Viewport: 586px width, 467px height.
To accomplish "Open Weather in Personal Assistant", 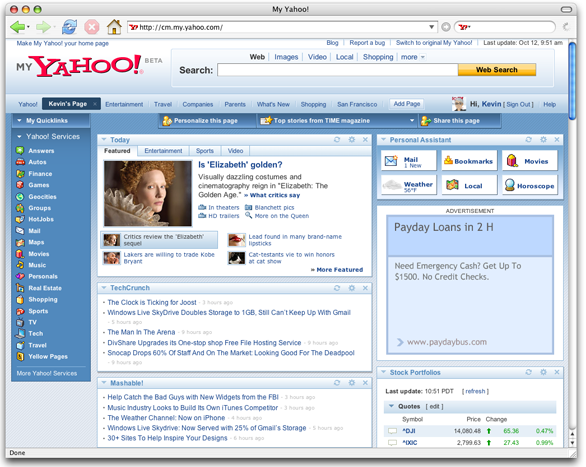I will coord(409,185).
